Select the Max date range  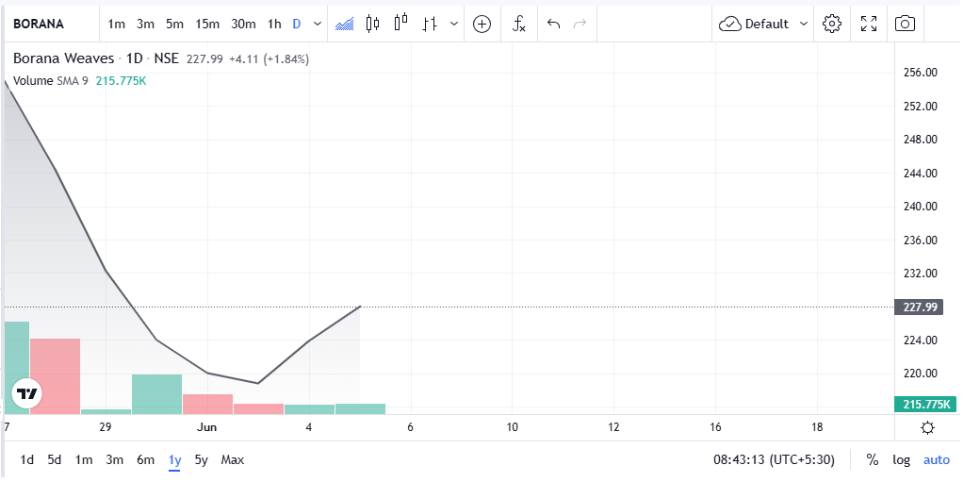[x=232, y=460]
